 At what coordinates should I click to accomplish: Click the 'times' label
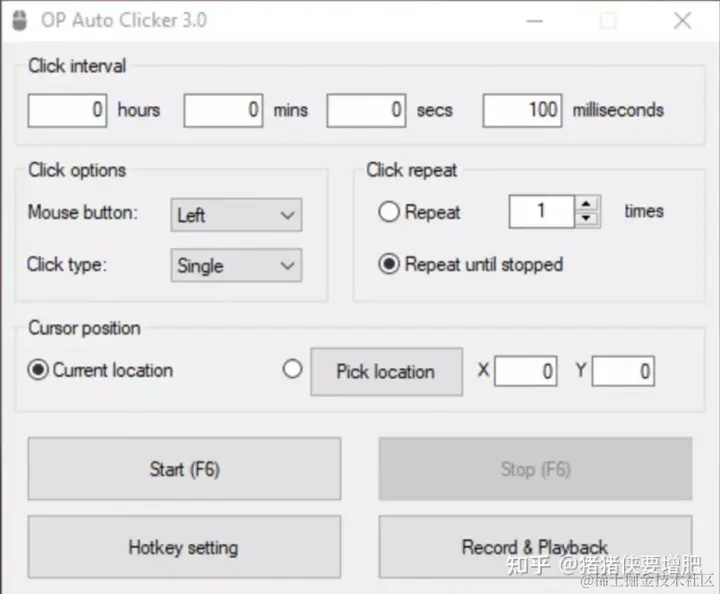click(x=644, y=211)
